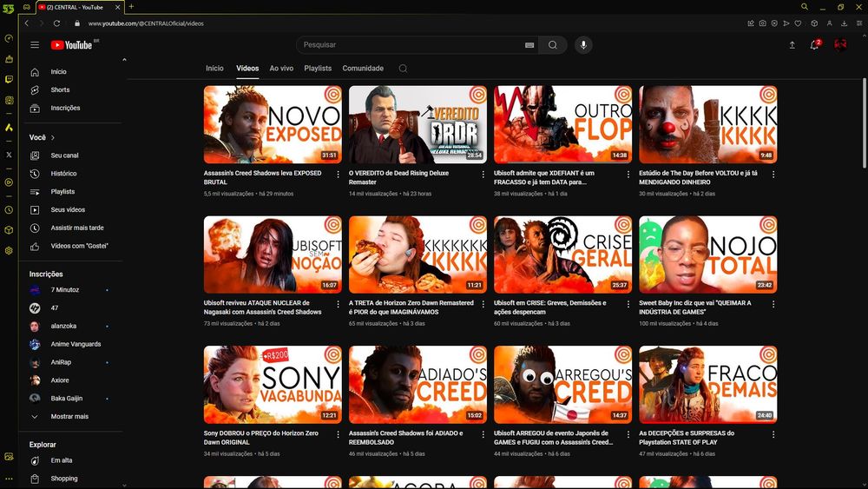Open the browser profile person icon
868x489 pixels.
[829, 23]
